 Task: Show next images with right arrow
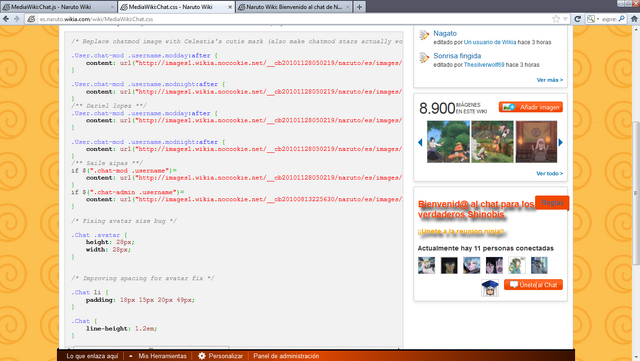(x=560, y=142)
